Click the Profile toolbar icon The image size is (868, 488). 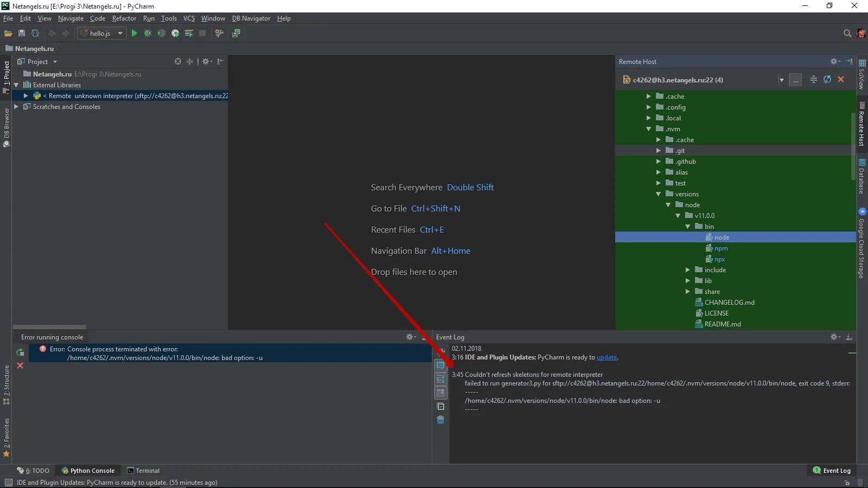pos(175,33)
